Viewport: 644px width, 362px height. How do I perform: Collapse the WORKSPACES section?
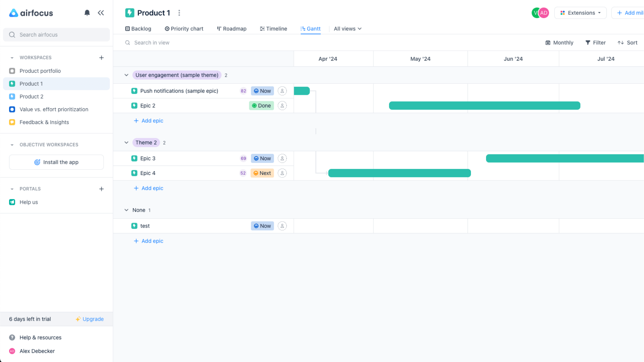pyautogui.click(x=12, y=58)
